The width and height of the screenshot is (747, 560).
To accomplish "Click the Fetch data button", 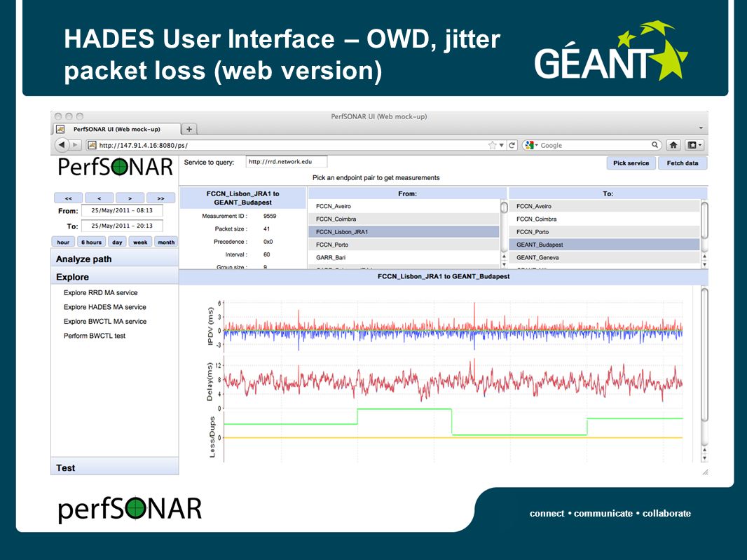I will pyautogui.click(x=683, y=163).
